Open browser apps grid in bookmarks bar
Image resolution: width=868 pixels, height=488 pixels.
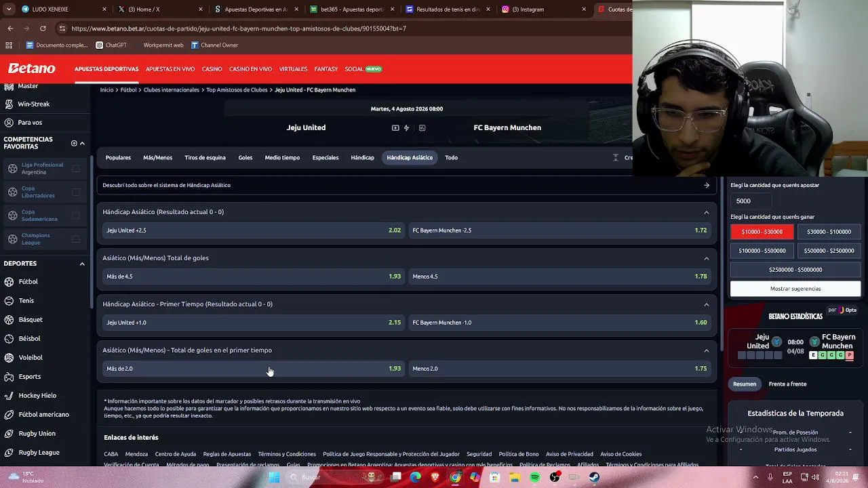click(x=9, y=45)
